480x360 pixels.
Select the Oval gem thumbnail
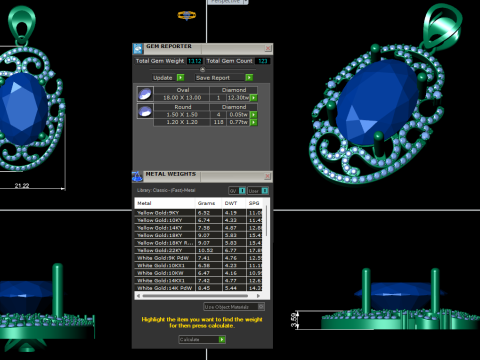point(145,94)
